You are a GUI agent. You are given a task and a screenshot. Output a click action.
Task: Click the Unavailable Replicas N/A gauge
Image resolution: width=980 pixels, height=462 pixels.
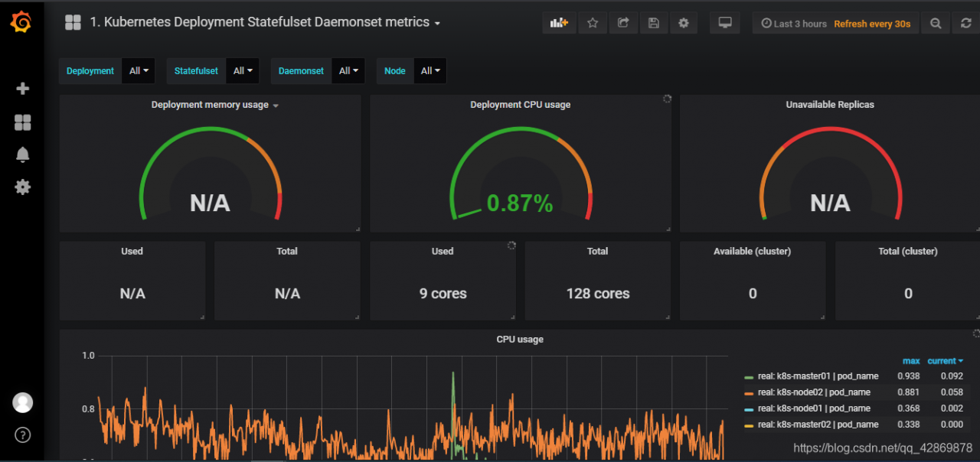(x=830, y=203)
